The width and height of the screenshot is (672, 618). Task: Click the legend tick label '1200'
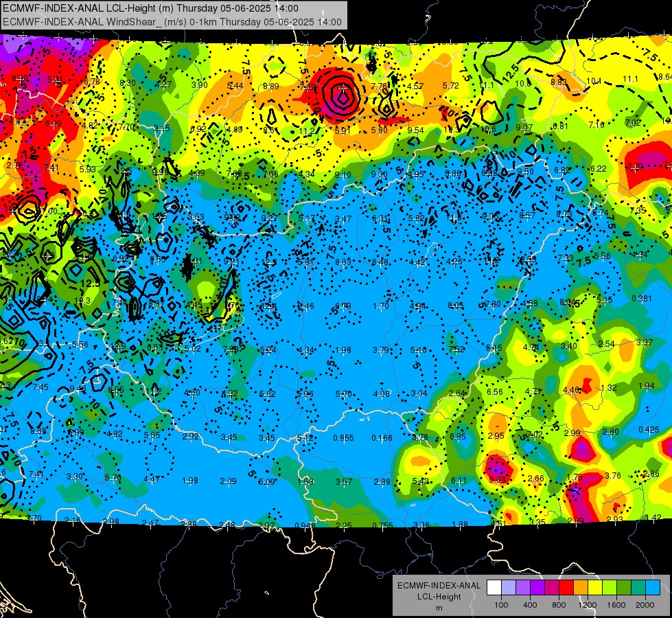(587, 605)
